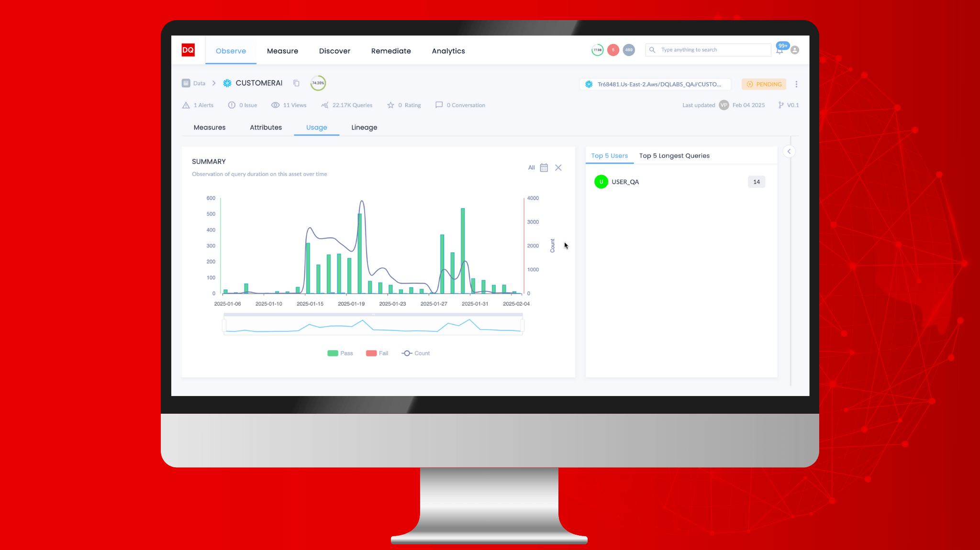Click the All date range selector

click(x=531, y=167)
